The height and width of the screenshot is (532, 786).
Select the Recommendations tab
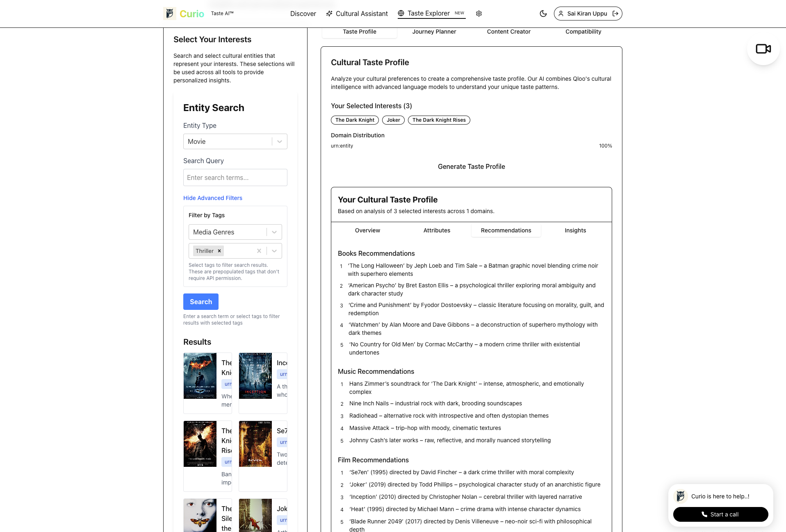click(506, 230)
